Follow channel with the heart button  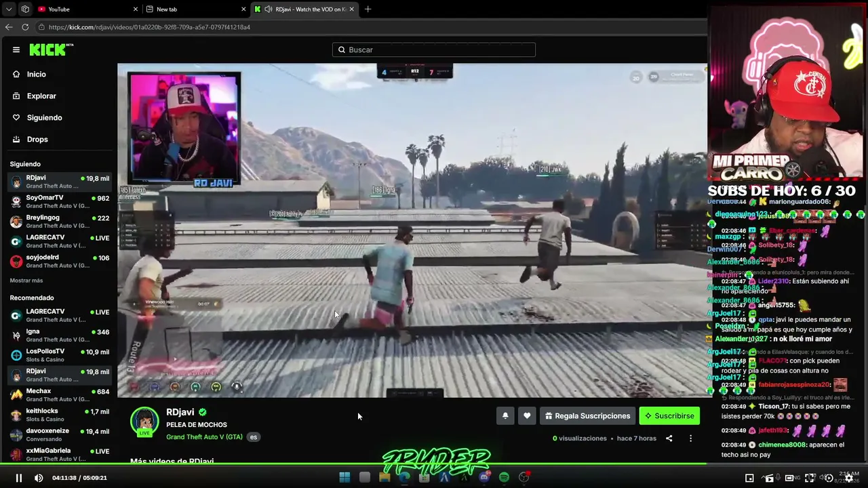[527, 416]
